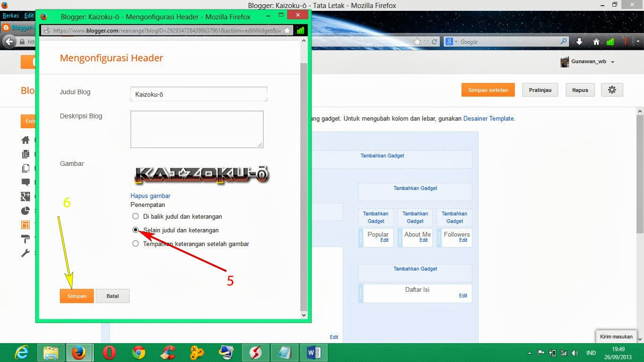Viewport: 644px width, 362px height.
Task: Open the 'Desainer Template' link
Action: click(x=488, y=119)
